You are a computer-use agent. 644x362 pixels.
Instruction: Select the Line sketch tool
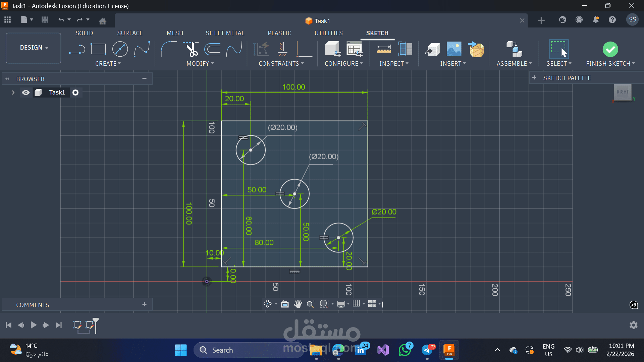[x=77, y=50]
